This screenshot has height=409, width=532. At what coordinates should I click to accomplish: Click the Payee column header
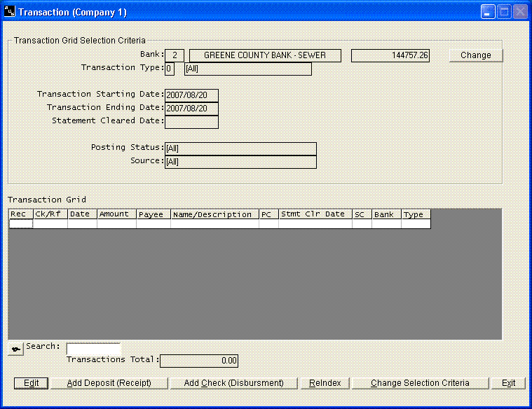(x=153, y=214)
